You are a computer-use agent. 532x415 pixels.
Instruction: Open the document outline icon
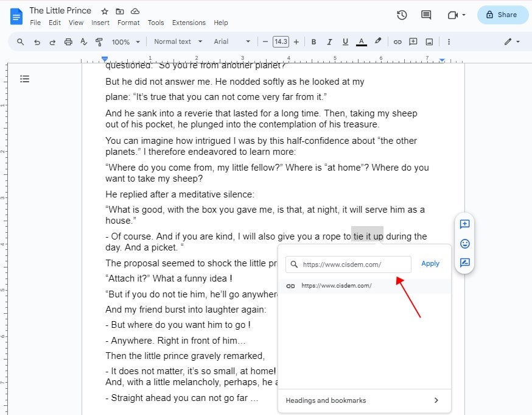pos(24,79)
